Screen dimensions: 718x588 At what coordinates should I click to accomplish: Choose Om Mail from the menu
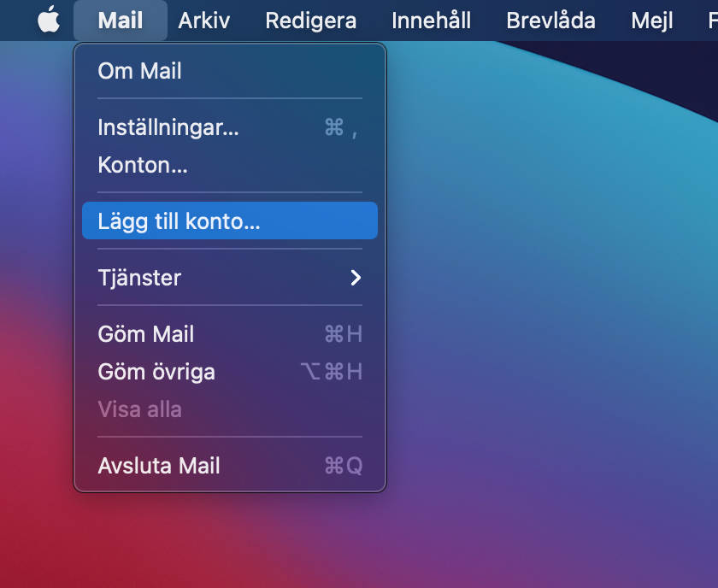pyautogui.click(x=230, y=71)
